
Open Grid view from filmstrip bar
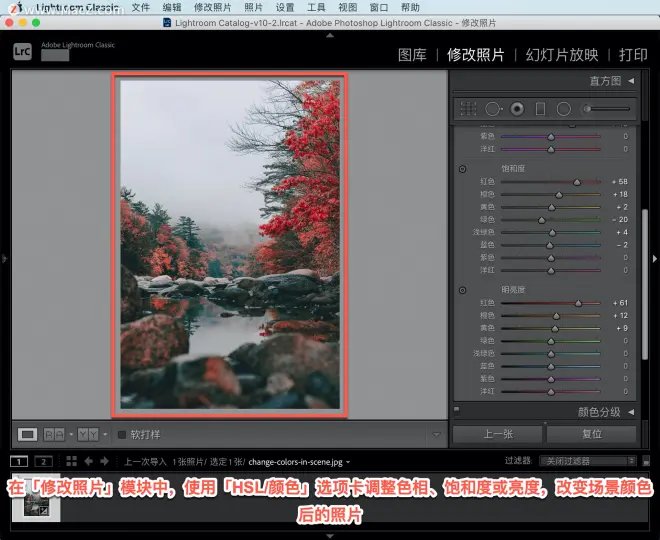[x=71, y=461]
